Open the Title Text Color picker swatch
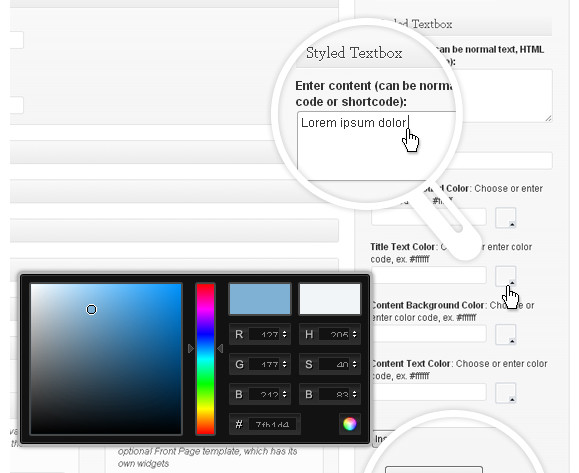This screenshot has height=473, width=579. click(x=505, y=276)
